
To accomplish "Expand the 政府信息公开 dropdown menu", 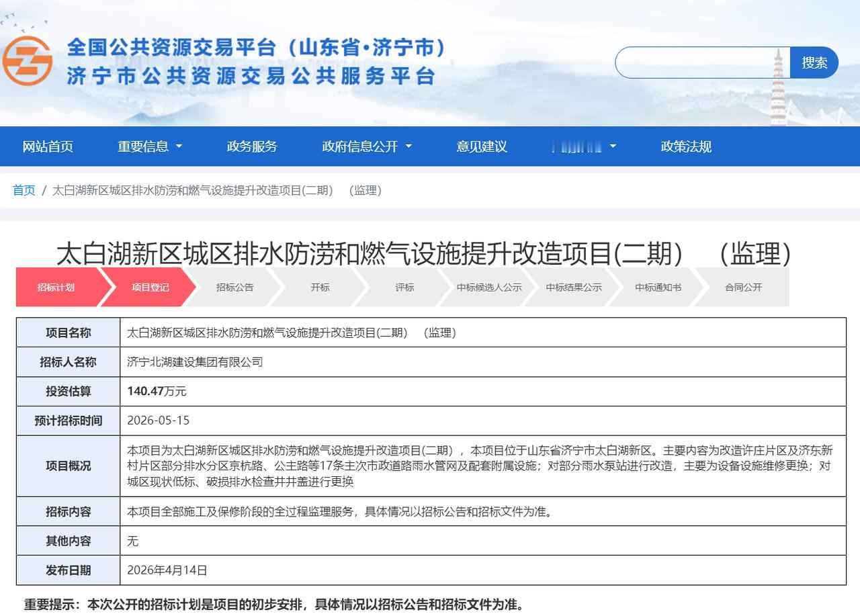I will 367,146.
